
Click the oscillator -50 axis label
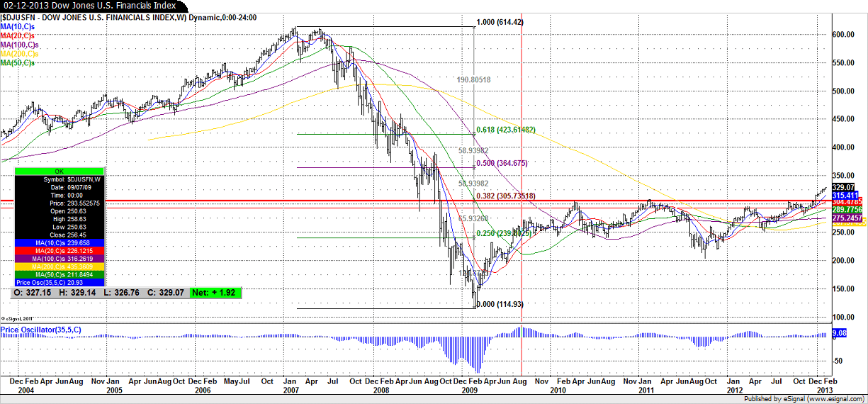[x=839, y=361]
